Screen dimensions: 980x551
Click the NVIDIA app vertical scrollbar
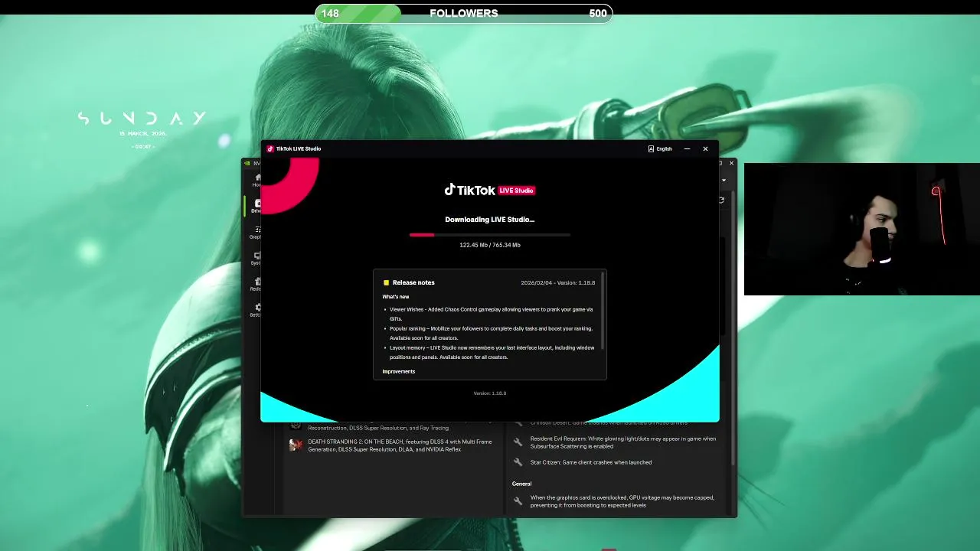pos(733,329)
